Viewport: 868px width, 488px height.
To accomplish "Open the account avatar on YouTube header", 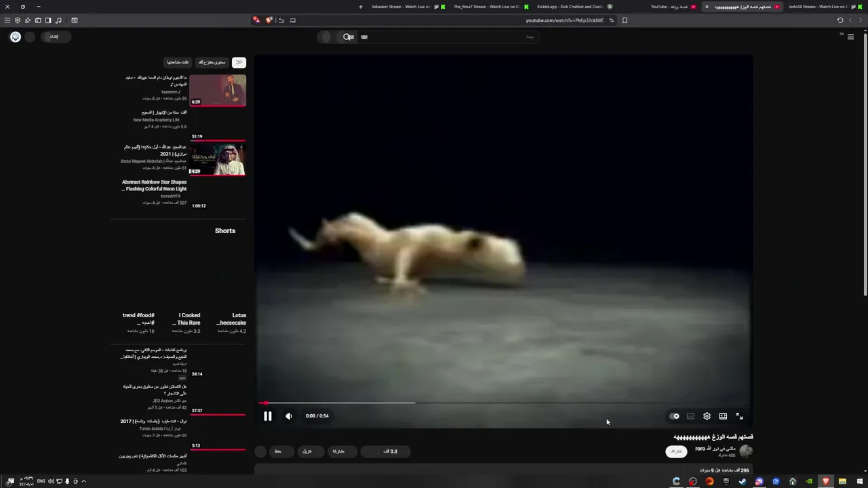I will (x=15, y=37).
